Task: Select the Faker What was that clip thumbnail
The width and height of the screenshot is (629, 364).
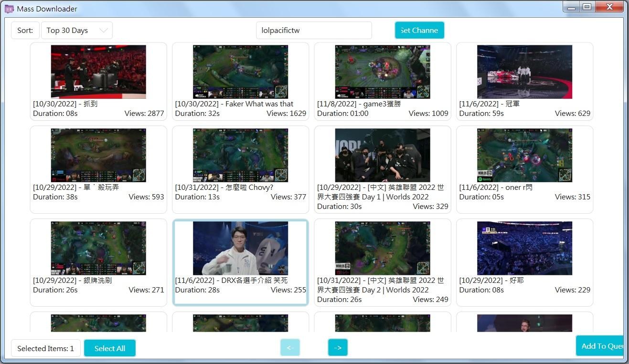Action: 240,72
